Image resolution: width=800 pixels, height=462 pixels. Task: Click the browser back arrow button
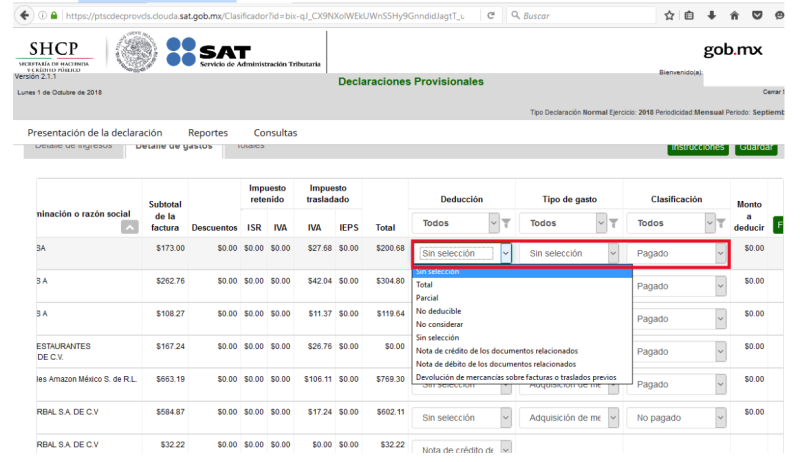(23, 15)
